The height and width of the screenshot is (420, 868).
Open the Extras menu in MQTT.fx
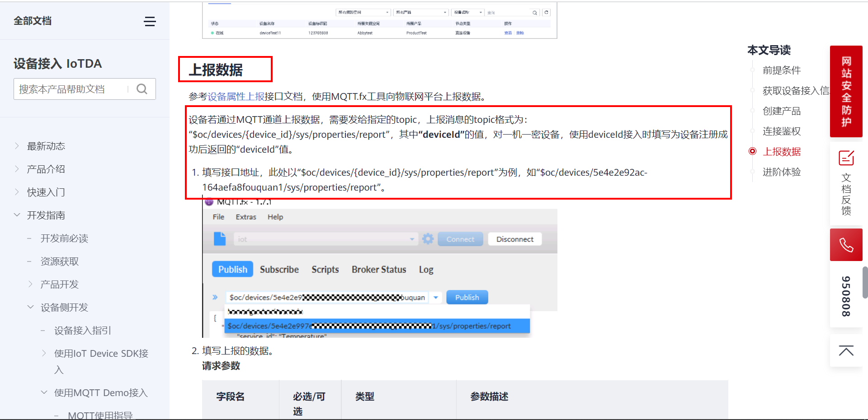coord(246,217)
